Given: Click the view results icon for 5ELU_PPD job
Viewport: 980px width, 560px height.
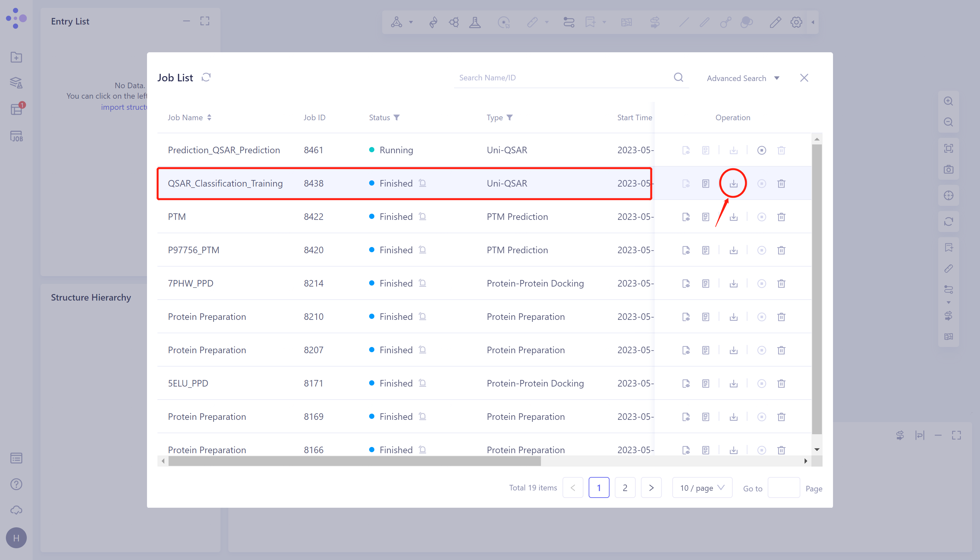Looking at the screenshot, I should pyautogui.click(x=686, y=383).
